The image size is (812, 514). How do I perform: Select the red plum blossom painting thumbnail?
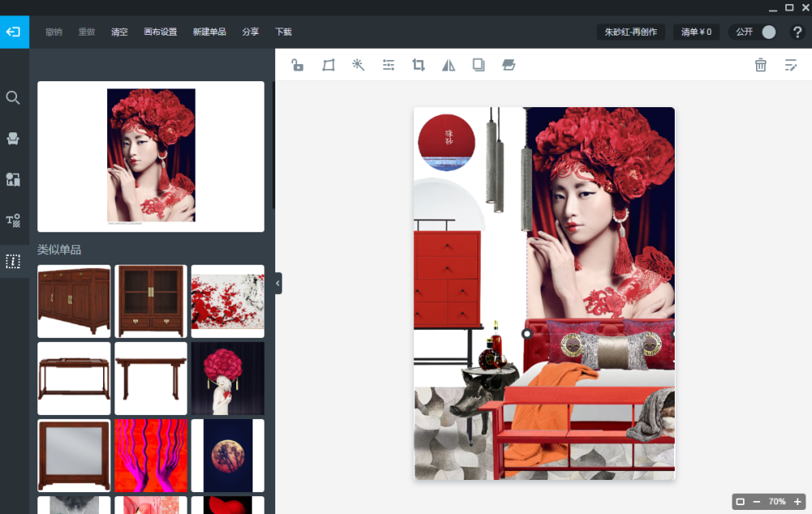[227, 301]
